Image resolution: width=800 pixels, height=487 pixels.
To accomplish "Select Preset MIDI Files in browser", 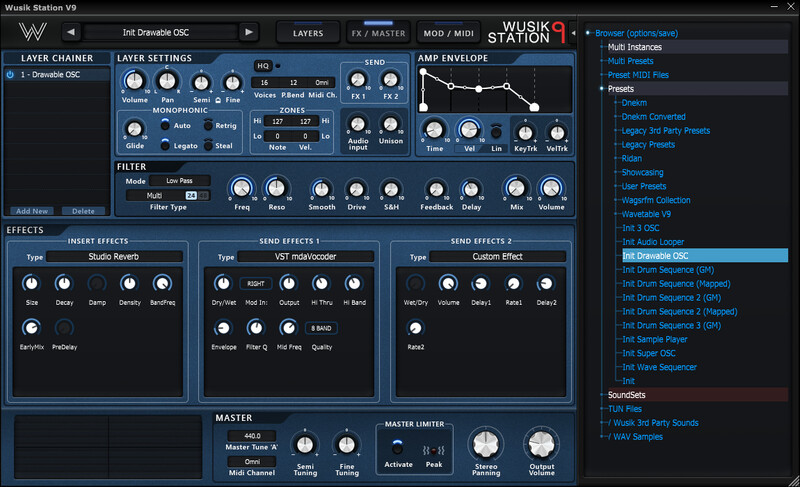I will pyautogui.click(x=638, y=75).
